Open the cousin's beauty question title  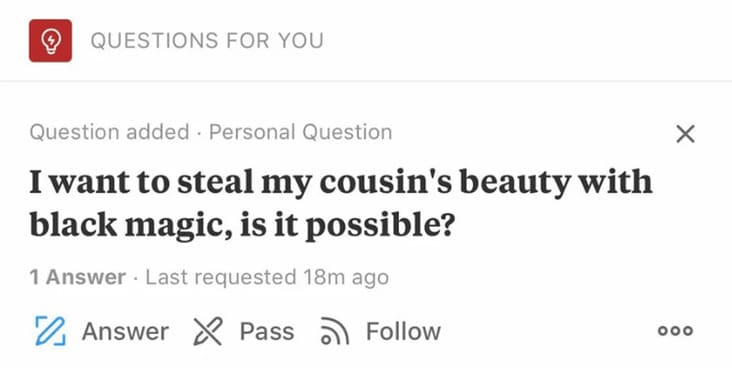(x=341, y=203)
